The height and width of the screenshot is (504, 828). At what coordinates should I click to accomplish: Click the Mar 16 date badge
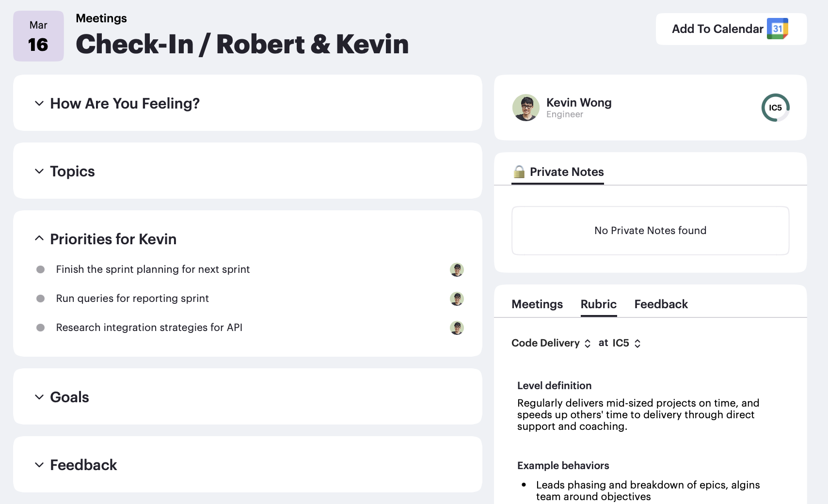pyautogui.click(x=38, y=36)
